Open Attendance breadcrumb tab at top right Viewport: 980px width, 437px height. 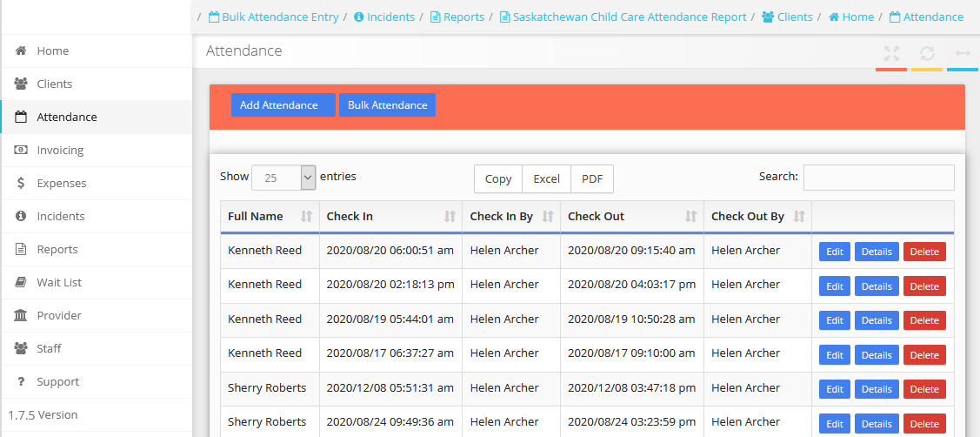pyautogui.click(x=926, y=17)
